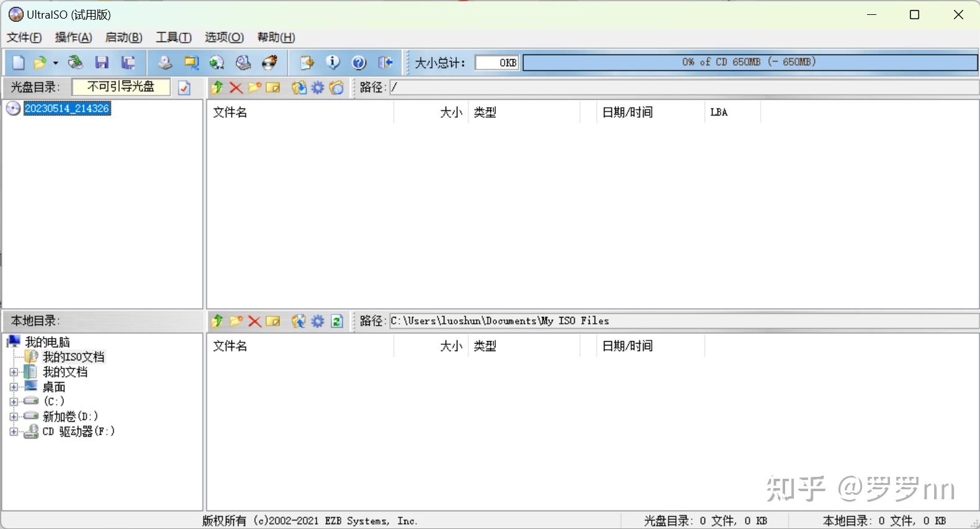Click the blue Info properties icon
This screenshot has height=529, width=980.
(x=333, y=63)
